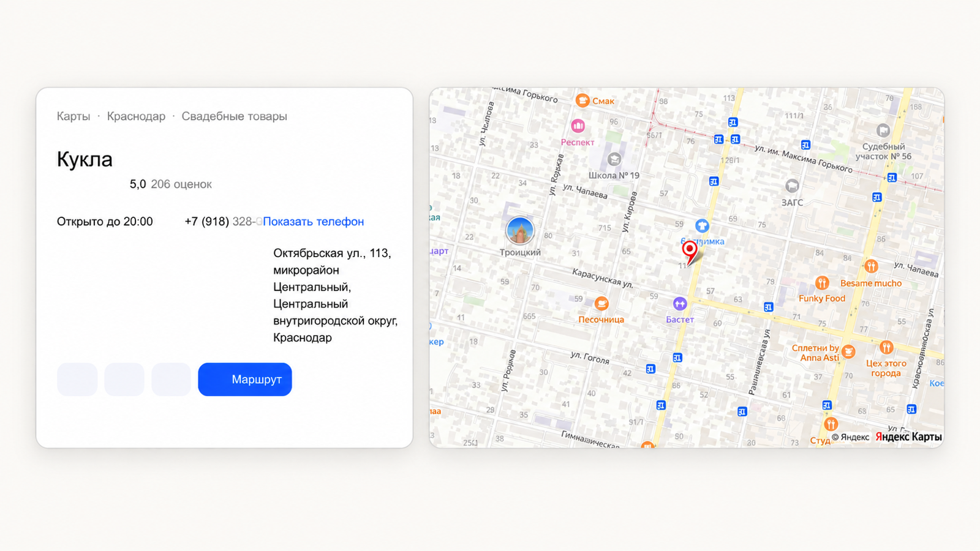The width and height of the screenshot is (980, 551).
Task: Click the Цех этого города restaurant icon
Action: 886,348
